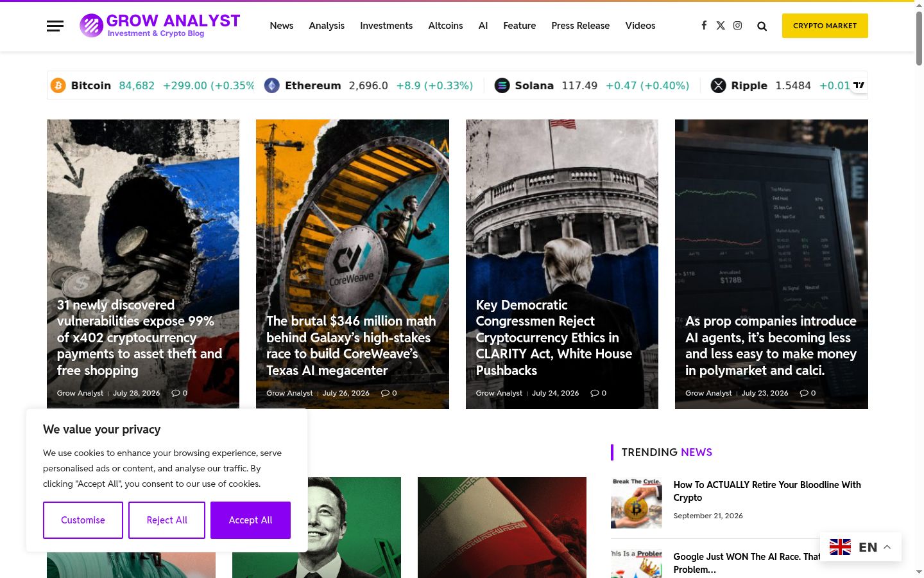Open the hamburger menu icon
The height and width of the screenshot is (578, 924).
click(x=55, y=26)
